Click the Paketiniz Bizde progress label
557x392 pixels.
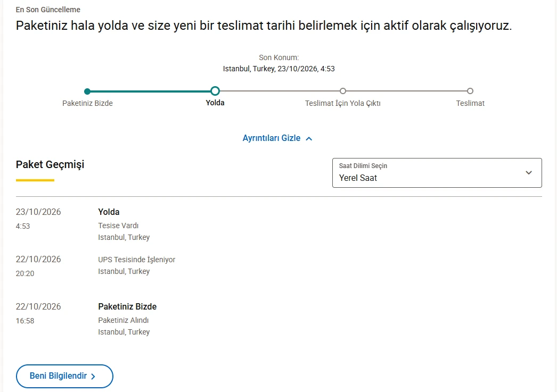pyautogui.click(x=87, y=103)
